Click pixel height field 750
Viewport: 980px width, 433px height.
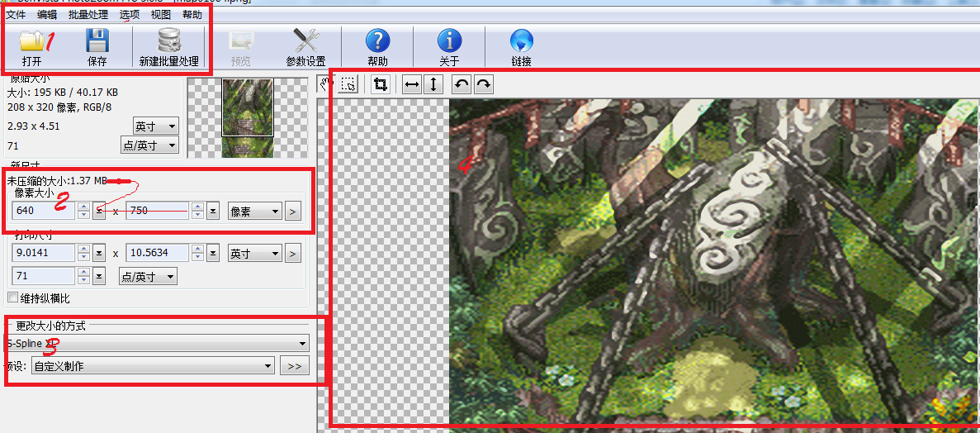click(x=159, y=211)
